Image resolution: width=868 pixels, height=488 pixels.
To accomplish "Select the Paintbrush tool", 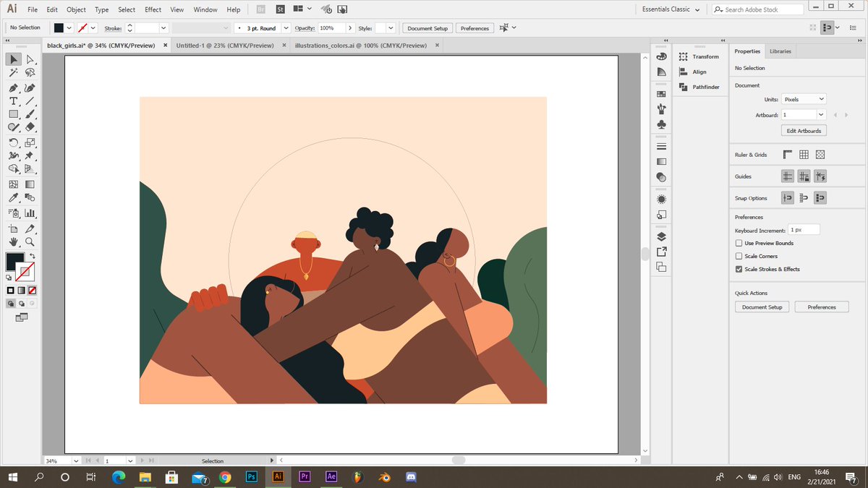I will click(30, 114).
